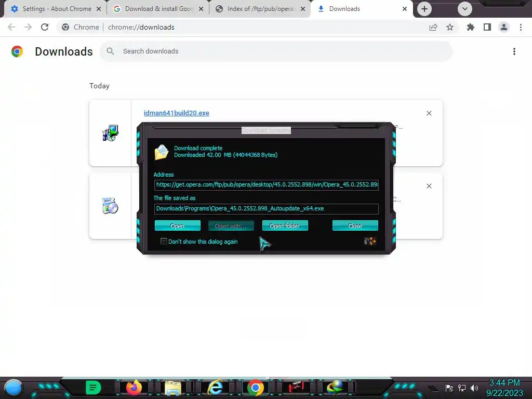Reload the current page
This screenshot has height=399, width=532.
(45, 27)
